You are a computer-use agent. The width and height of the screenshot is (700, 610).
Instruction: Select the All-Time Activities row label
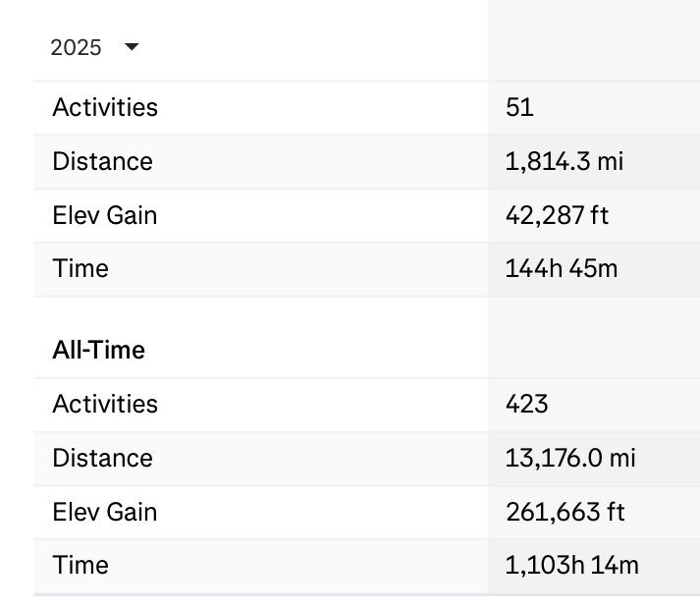[105, 404]
